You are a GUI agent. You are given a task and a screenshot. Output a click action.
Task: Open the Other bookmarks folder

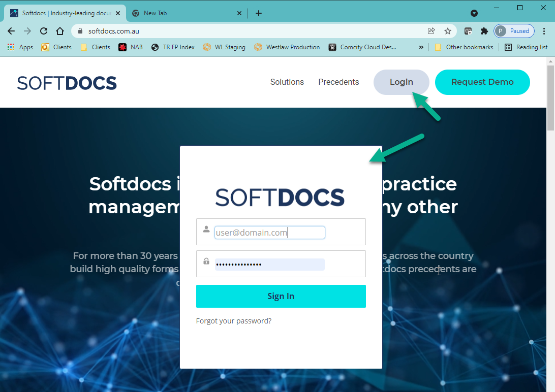point(464,47)
